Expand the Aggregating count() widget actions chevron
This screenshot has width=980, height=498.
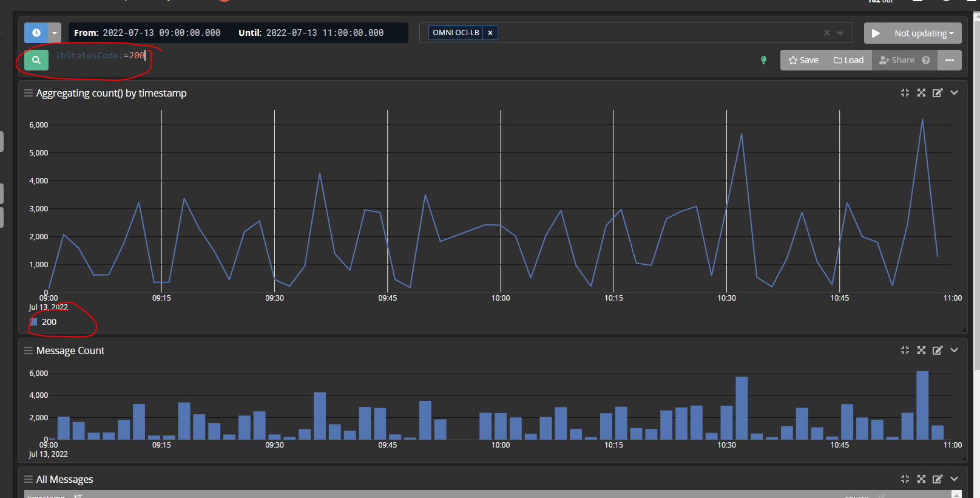coord(954,93)
